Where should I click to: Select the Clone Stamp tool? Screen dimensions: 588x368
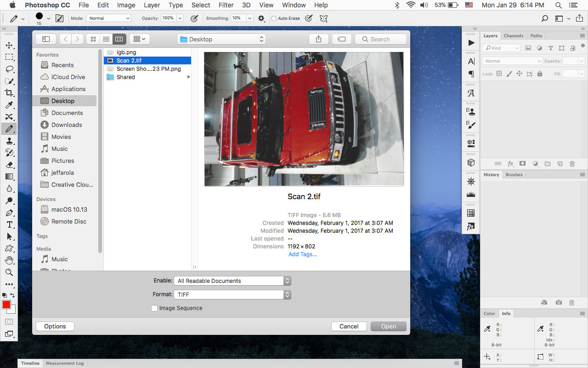9,141
